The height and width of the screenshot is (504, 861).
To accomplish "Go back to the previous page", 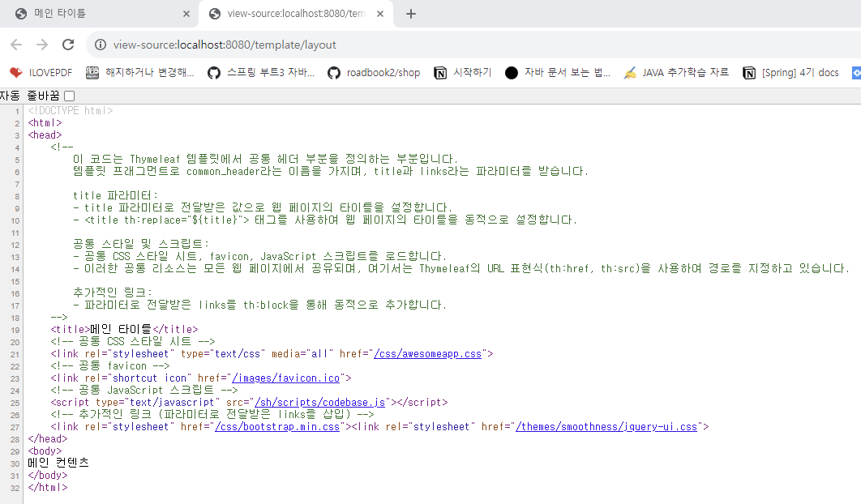I will [16, 45].
